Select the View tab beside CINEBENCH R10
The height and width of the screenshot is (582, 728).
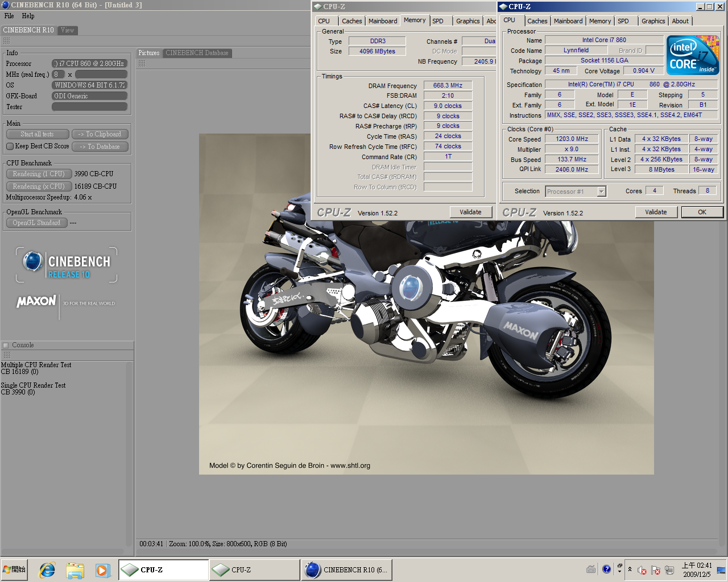(x=67, y=30)
